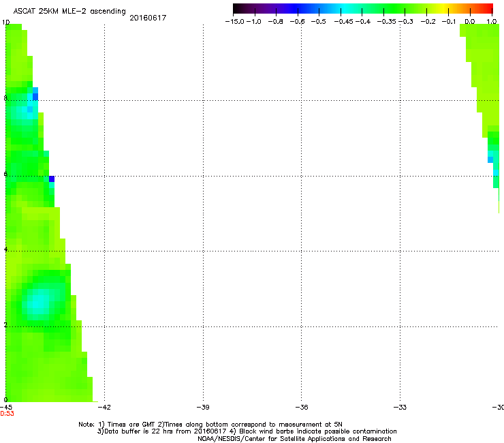
Task: Click the colorbar label -15.0
Action: (235, 22)
